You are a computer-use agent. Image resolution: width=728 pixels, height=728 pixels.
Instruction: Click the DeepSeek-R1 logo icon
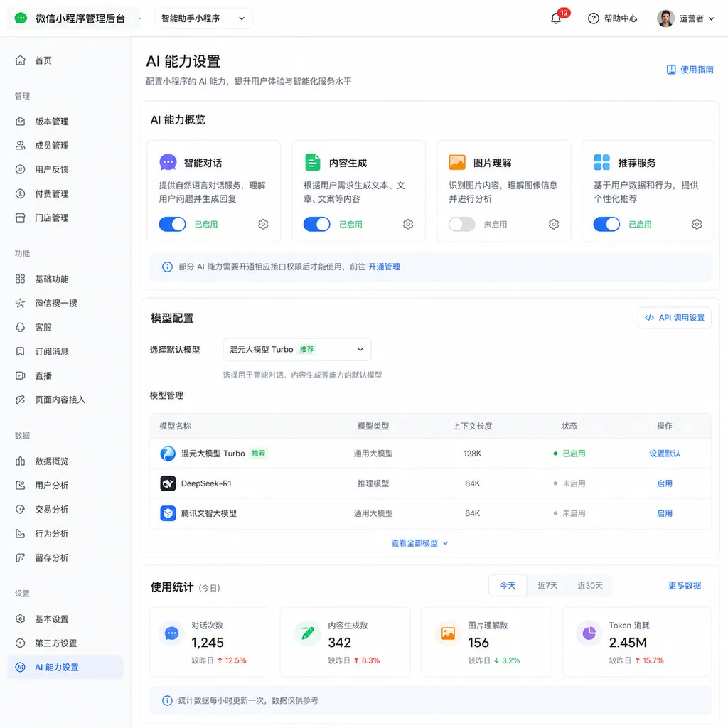tap(168, 483)
